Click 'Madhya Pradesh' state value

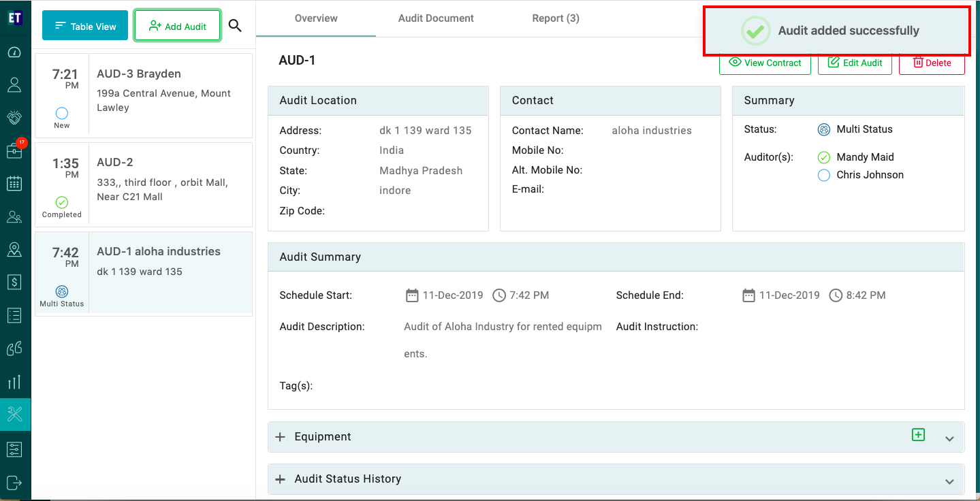(x=421, y=171)
